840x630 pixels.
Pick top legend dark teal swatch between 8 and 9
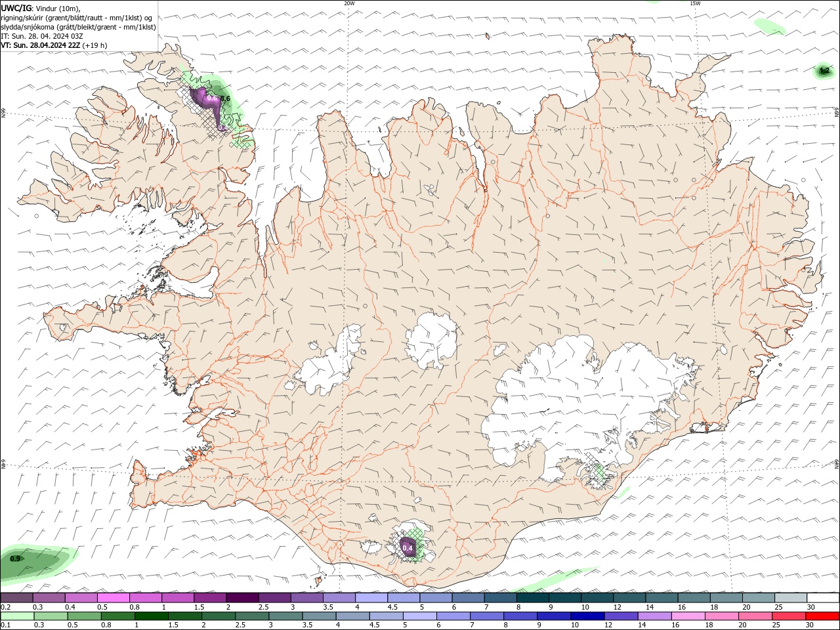(533, 598)
